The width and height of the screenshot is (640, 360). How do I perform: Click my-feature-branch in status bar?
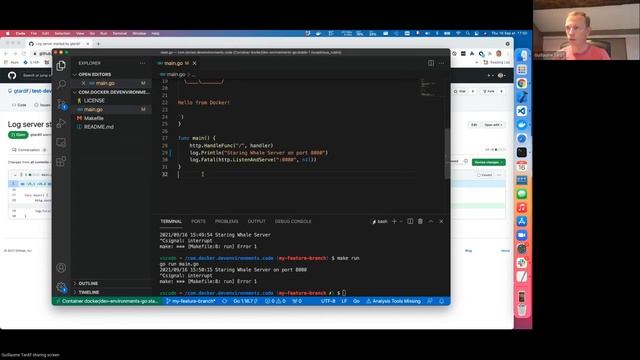(x=191, y=301)
